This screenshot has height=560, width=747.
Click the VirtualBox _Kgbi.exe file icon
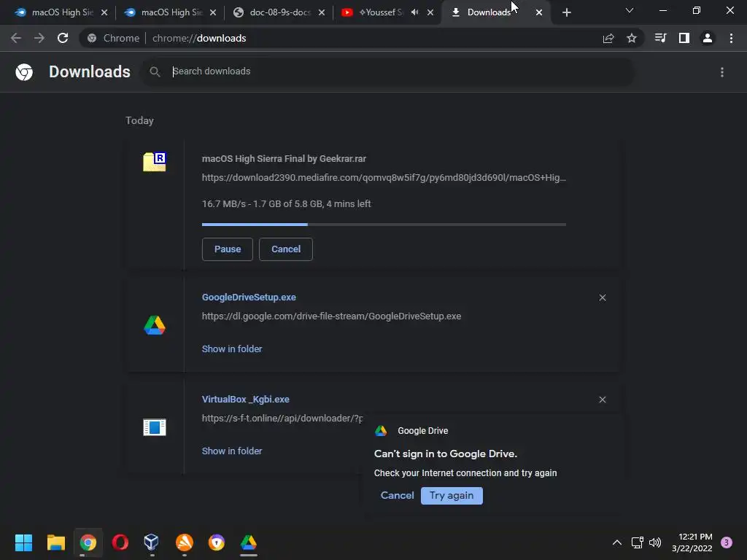(x=155, y=427)
